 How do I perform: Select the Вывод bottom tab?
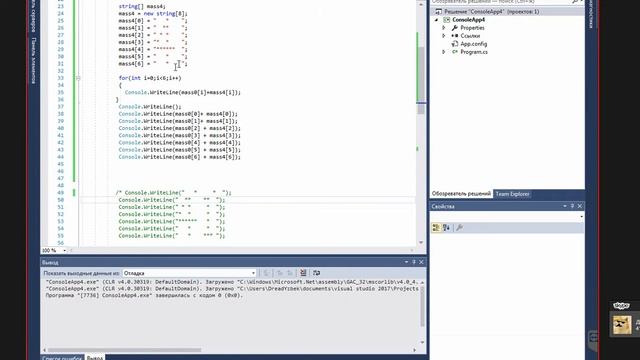[95, 358]
